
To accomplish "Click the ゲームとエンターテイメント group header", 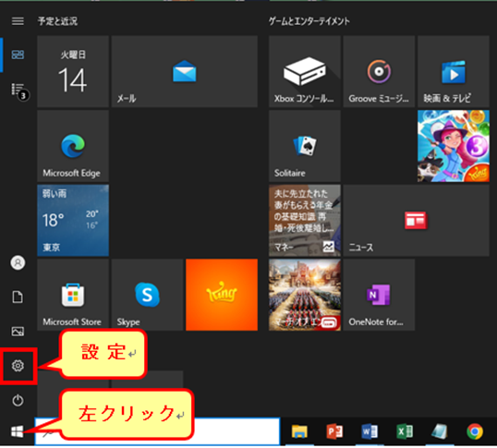I will 309,21.
